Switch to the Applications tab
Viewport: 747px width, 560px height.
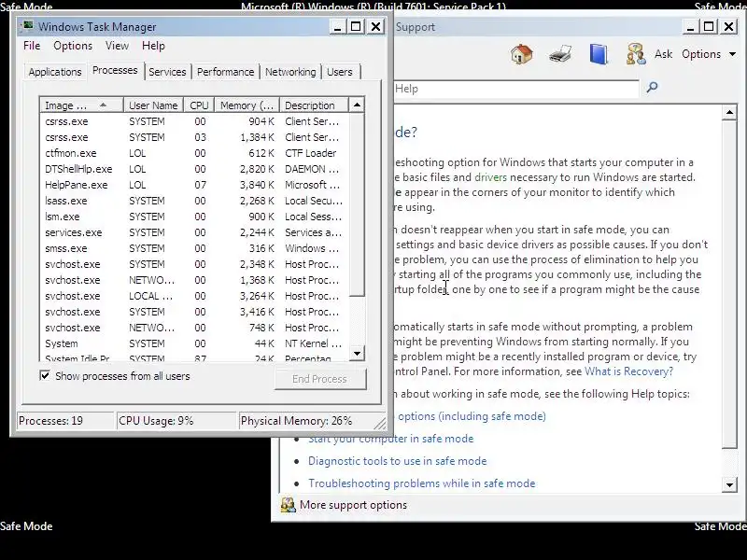click(55, 72)
